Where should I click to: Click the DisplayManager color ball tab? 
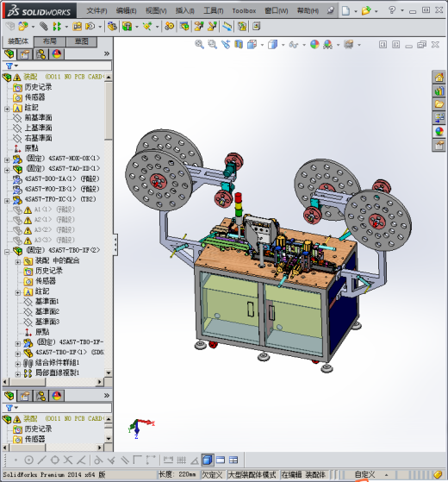click(x=57, y=54)
